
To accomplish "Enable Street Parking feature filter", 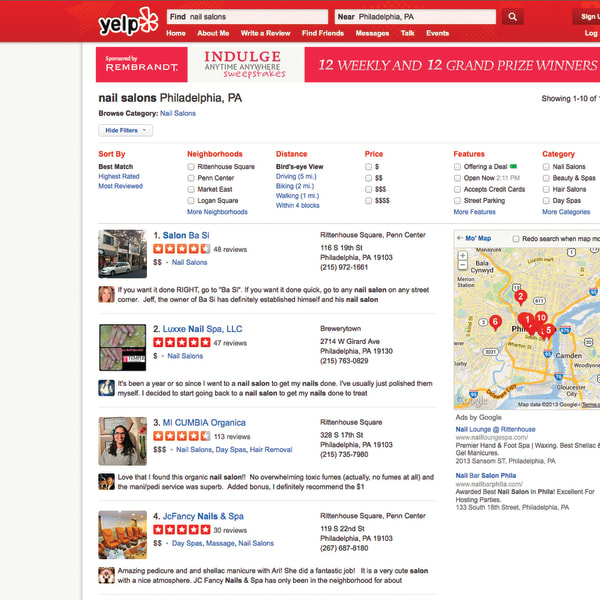I will tap(457, 201).
